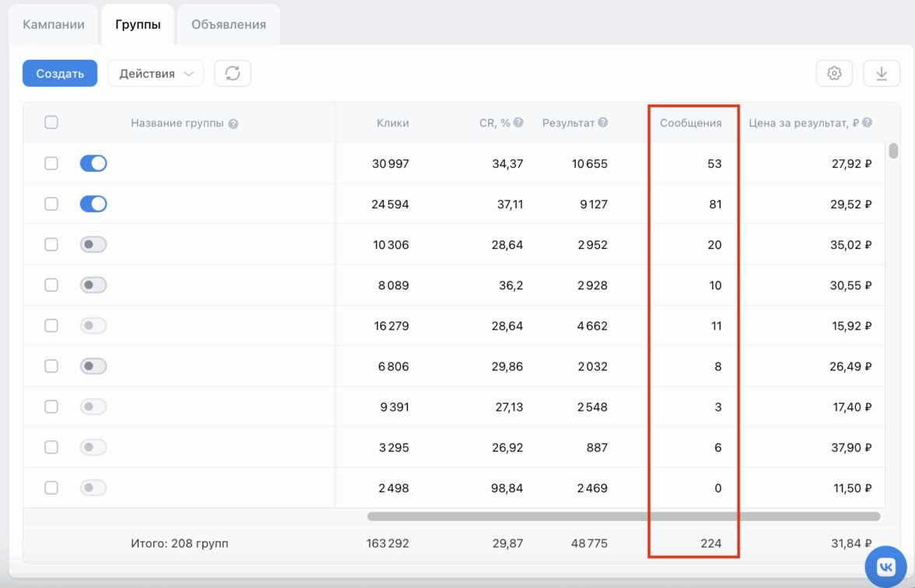Click the horizontal table scrollbar
The image size is (915, 588).
point(622,516)
